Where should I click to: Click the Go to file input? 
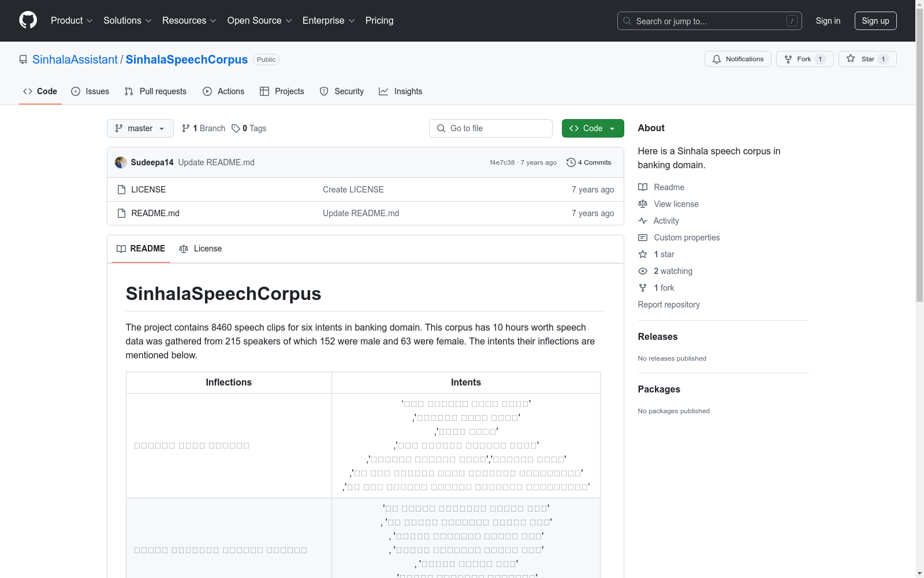click(491, 128)
